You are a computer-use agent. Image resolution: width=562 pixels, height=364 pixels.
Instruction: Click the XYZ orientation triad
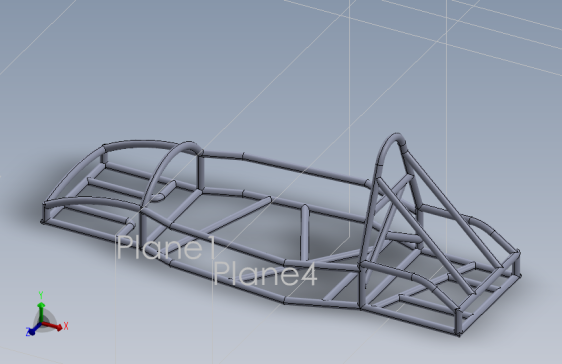point(47,315)
